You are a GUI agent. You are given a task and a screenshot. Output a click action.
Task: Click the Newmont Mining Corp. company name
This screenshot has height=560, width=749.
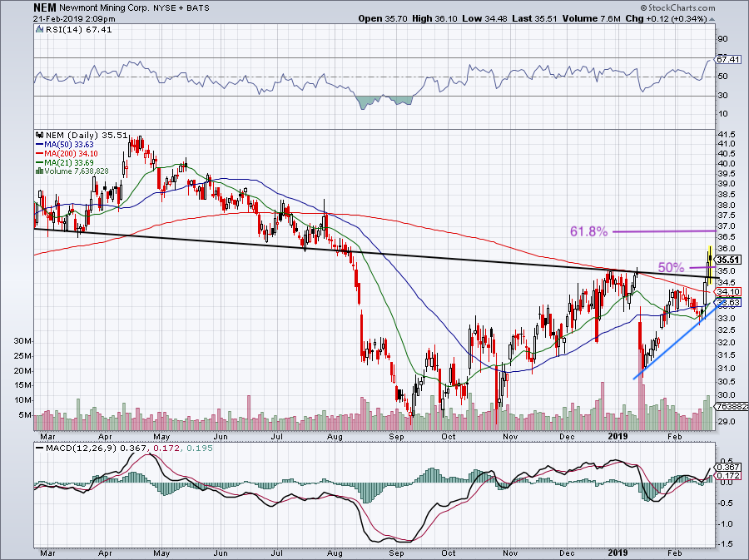click(105, 8)
